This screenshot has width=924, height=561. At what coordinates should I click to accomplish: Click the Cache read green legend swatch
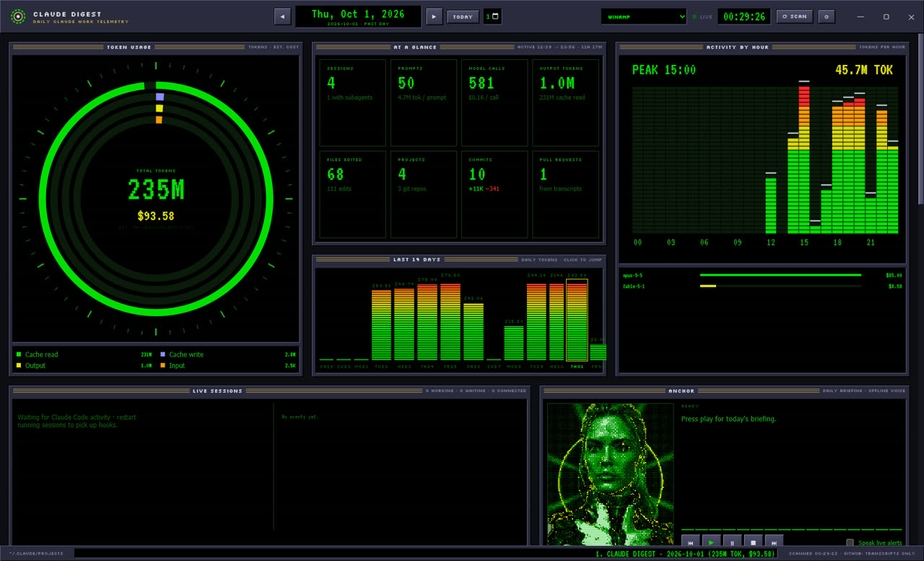19,355
